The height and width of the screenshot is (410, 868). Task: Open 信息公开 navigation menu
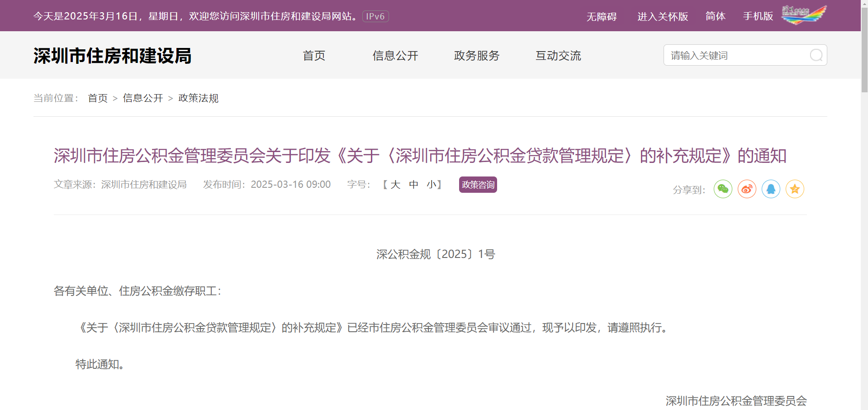coord(395,56)
